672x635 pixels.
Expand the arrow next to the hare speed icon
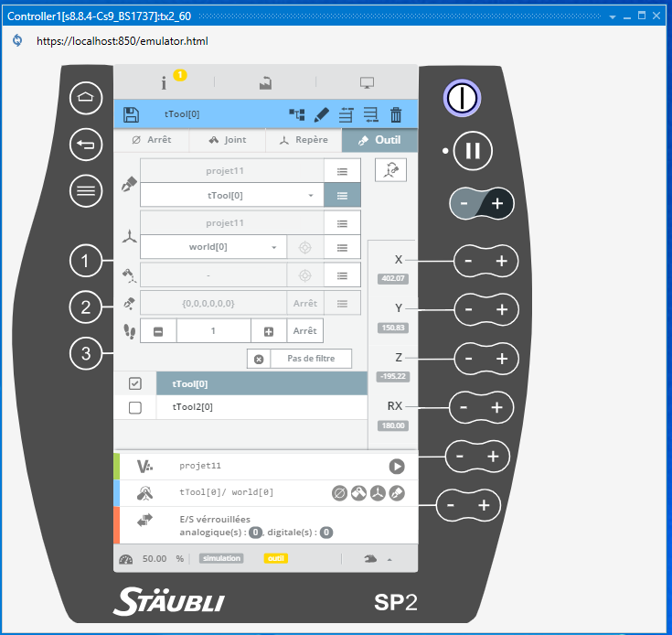point(390,559)
